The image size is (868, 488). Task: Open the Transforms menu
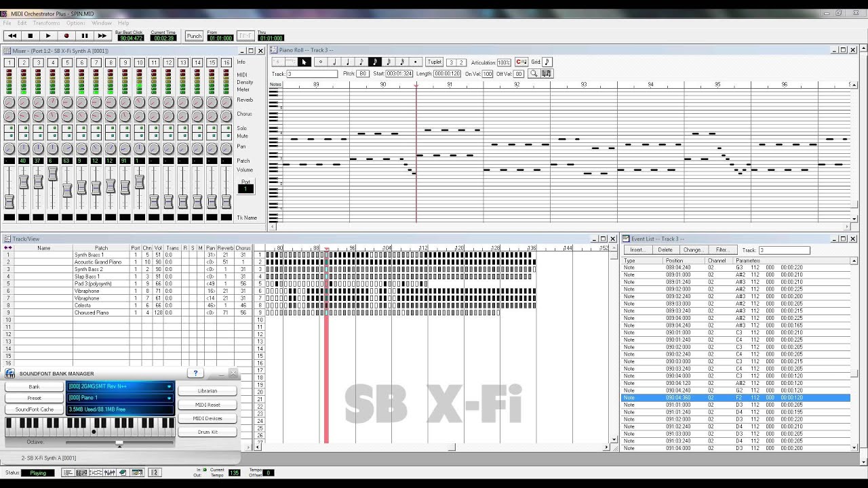47,23
